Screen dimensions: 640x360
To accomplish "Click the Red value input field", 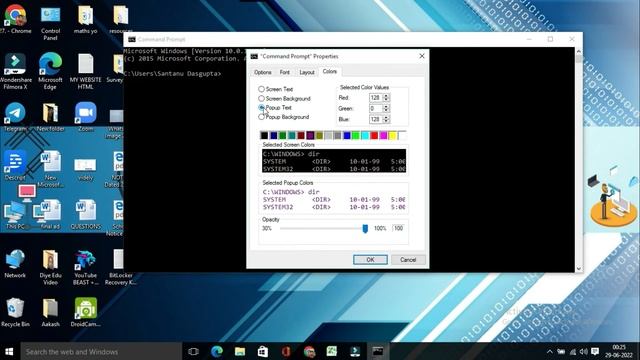I will [x=376, y=98].
